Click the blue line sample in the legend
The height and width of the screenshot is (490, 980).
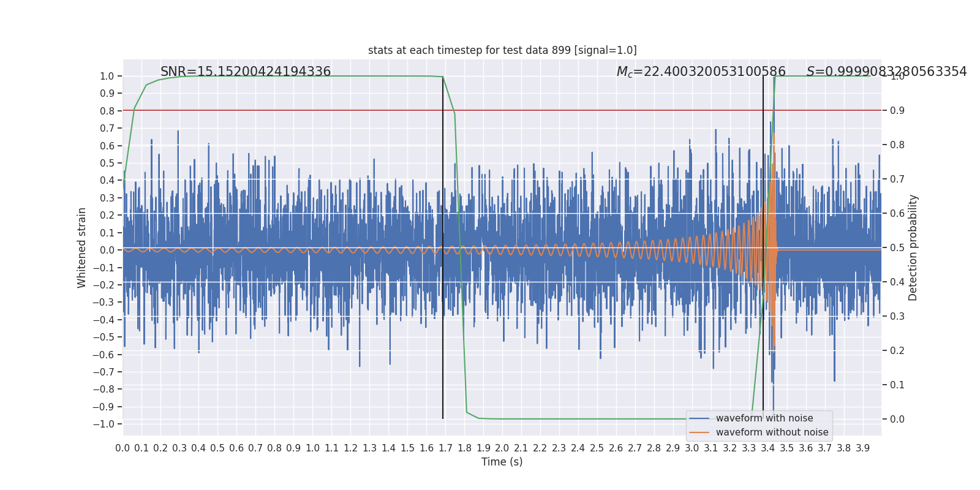[x=699, y=418]
